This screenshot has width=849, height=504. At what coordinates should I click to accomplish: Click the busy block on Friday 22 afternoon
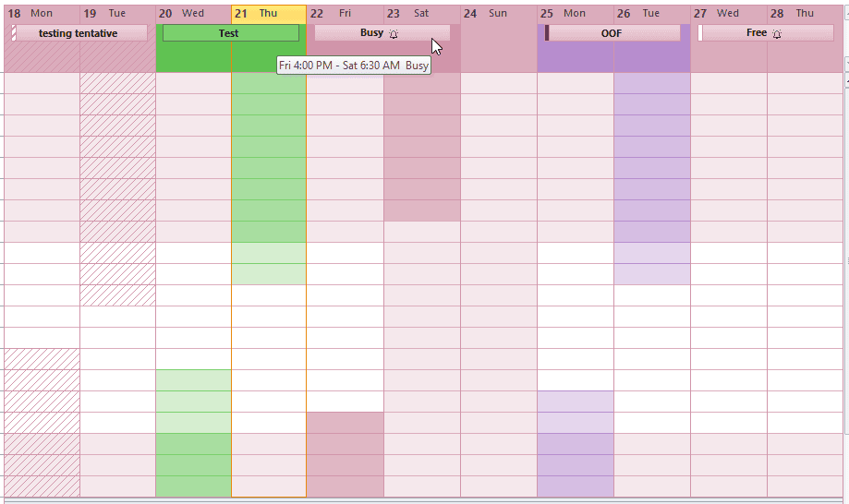pos(346,454)
